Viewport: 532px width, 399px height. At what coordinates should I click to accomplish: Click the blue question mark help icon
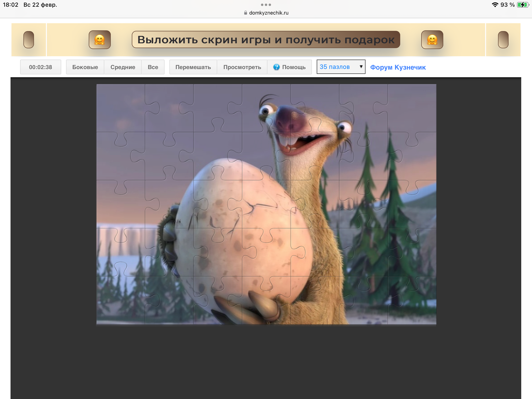tap(276, 67)
